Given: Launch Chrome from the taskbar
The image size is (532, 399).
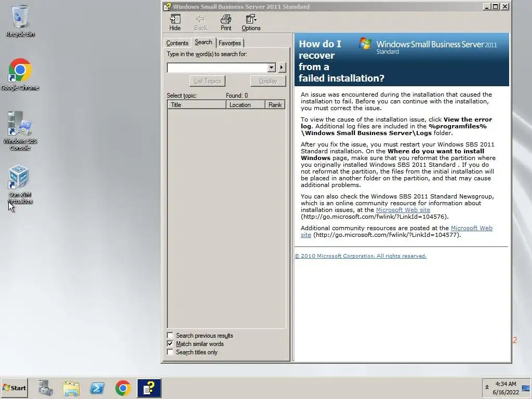Looking at the screenshot, I should coord(123,388).
